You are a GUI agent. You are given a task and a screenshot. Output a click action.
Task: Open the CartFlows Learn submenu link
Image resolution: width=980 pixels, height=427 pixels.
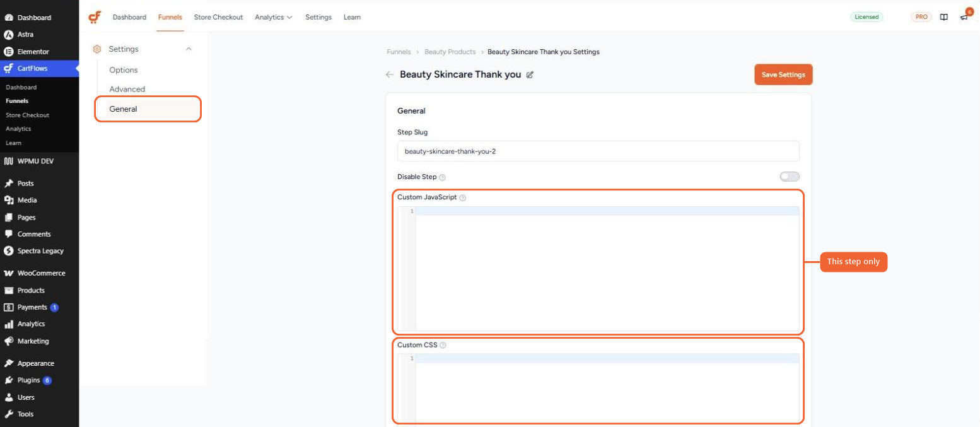click(13, 143)
